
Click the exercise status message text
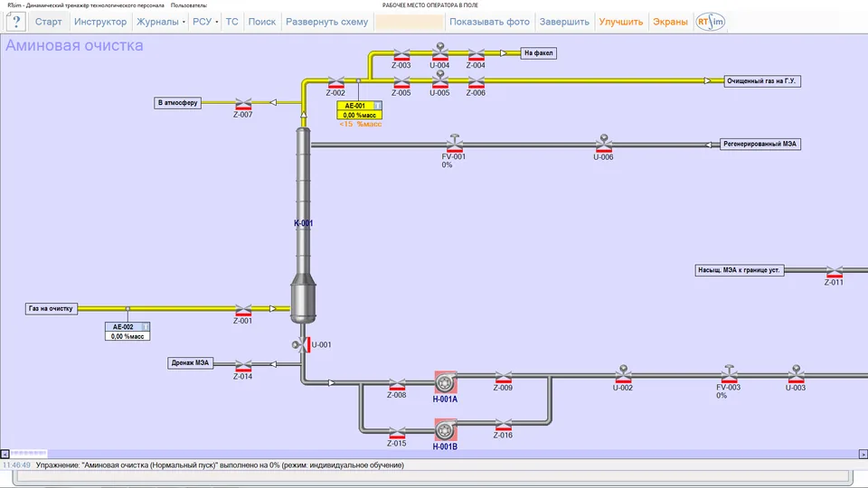pyautogui.click(x=220, y=465)
